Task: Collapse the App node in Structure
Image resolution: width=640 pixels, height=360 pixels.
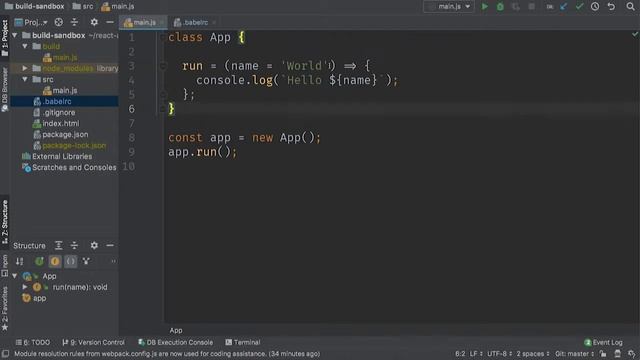Action: point(15,276)
